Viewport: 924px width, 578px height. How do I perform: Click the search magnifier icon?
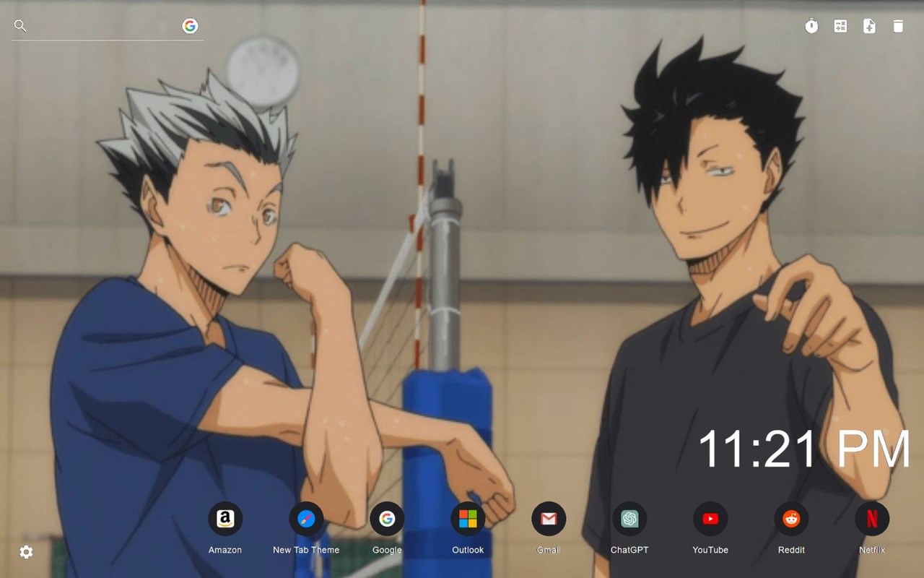pos(20,26)
